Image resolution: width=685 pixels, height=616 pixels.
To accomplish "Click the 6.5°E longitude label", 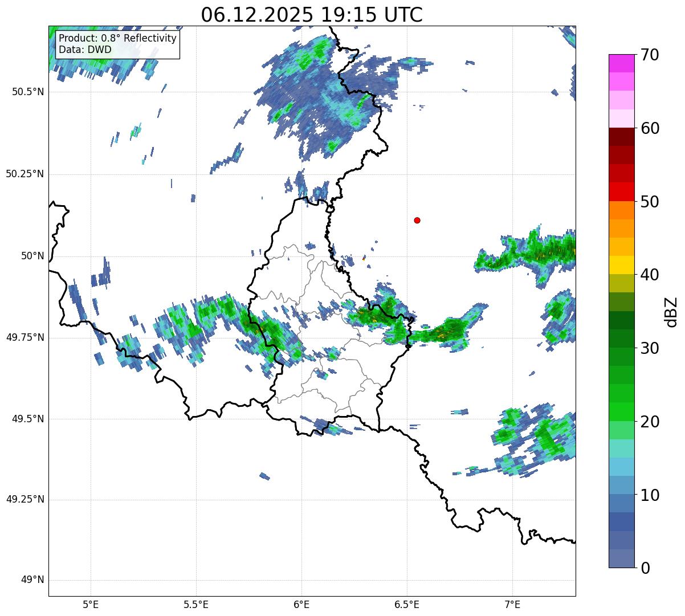I will tap(407, 605).
